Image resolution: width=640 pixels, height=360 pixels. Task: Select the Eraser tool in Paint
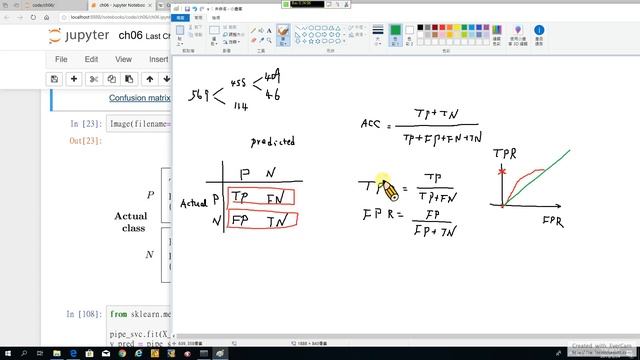(253, 40)
